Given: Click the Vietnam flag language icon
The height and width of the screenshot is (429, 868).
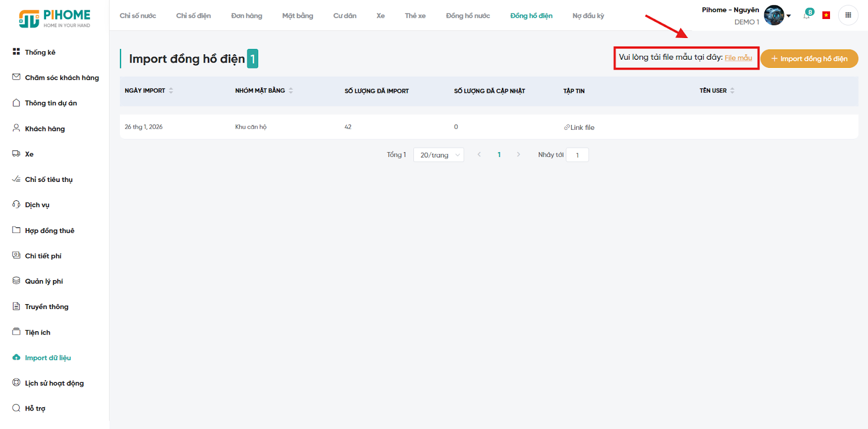Looking at the screenshot, I should 826,15.
